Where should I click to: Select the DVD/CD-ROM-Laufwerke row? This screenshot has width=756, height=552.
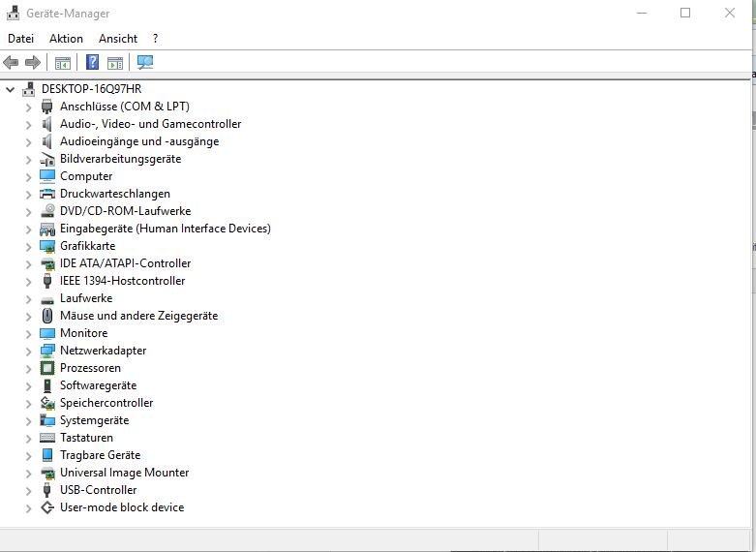click(126, 211)
